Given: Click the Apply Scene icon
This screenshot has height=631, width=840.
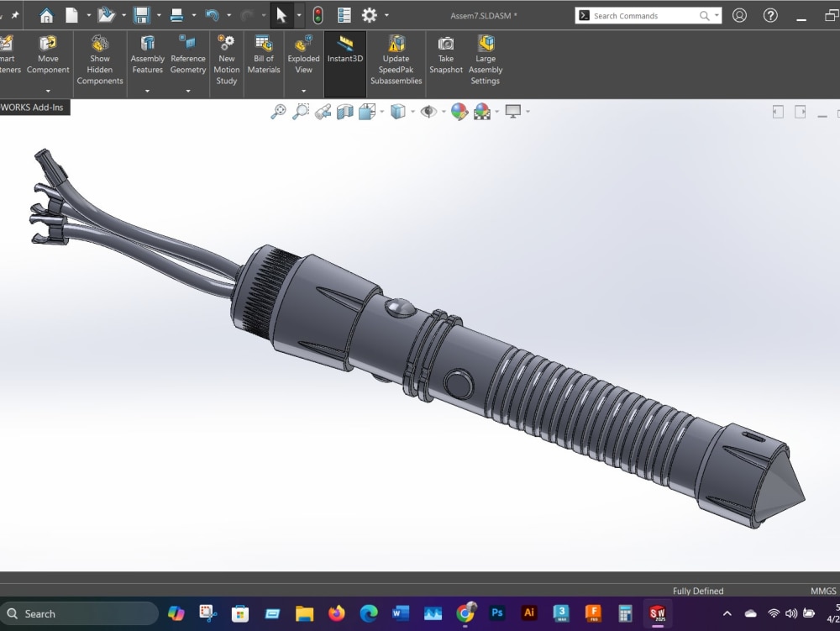Looking at the screenshot, I should click(x=482, y=112).
